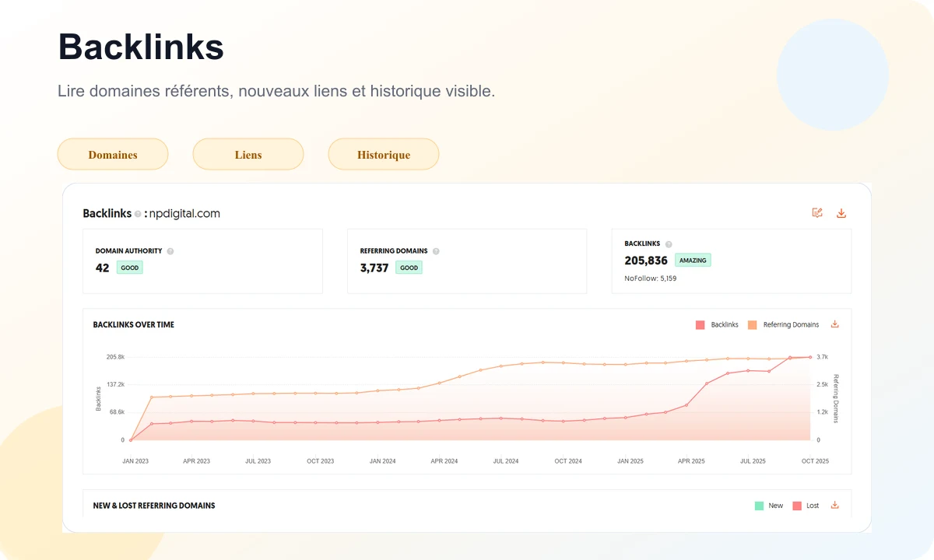Click the JAN 2024 axis label
The image size is (934, 560).
[x=382, y=461]
